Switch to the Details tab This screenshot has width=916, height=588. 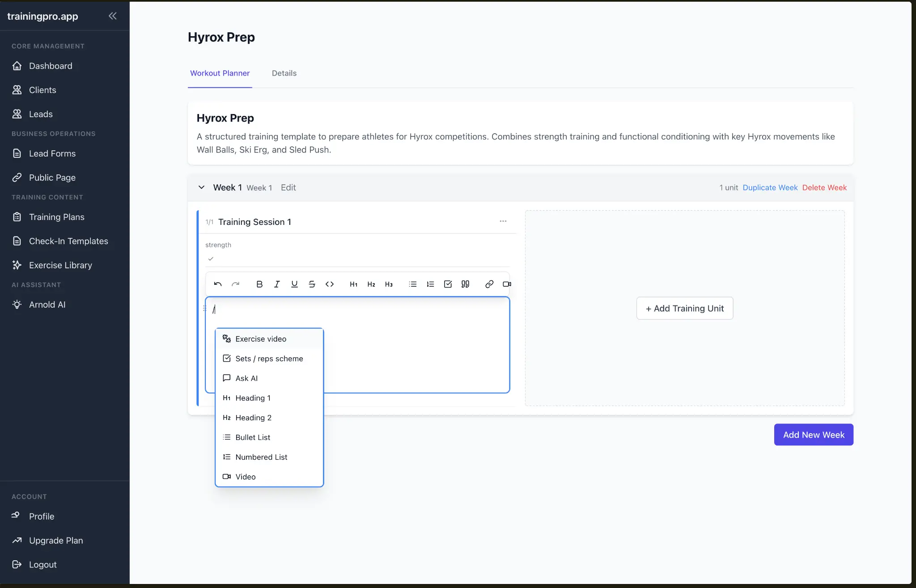(x=284, y=73)
